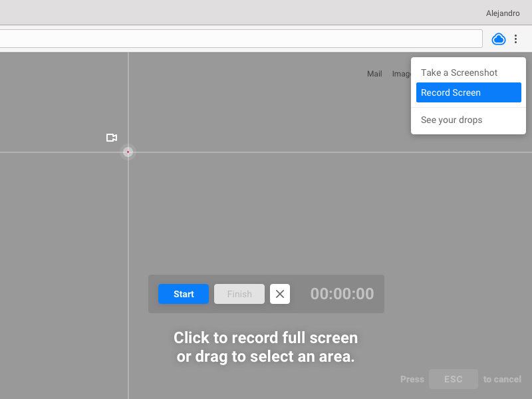Screen dimensions: 532x399
Task: Open See your drops menu entry
Action: click(452, 120)
